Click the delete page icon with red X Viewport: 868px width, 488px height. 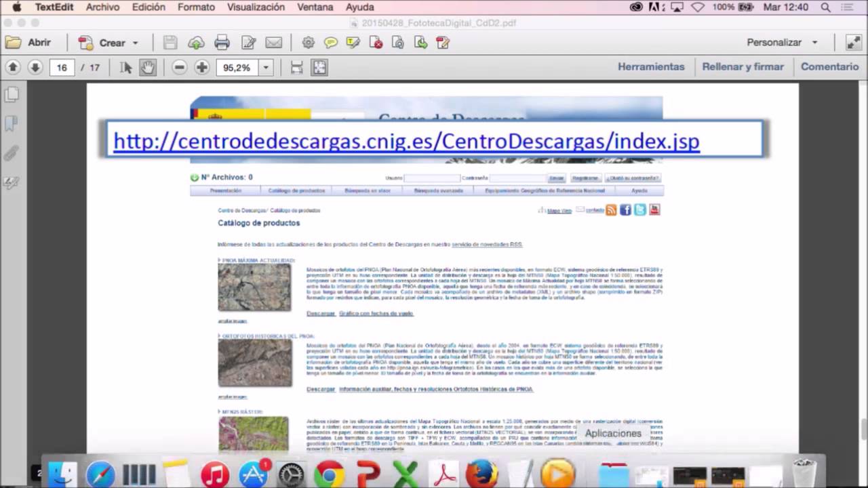point(376,43)
